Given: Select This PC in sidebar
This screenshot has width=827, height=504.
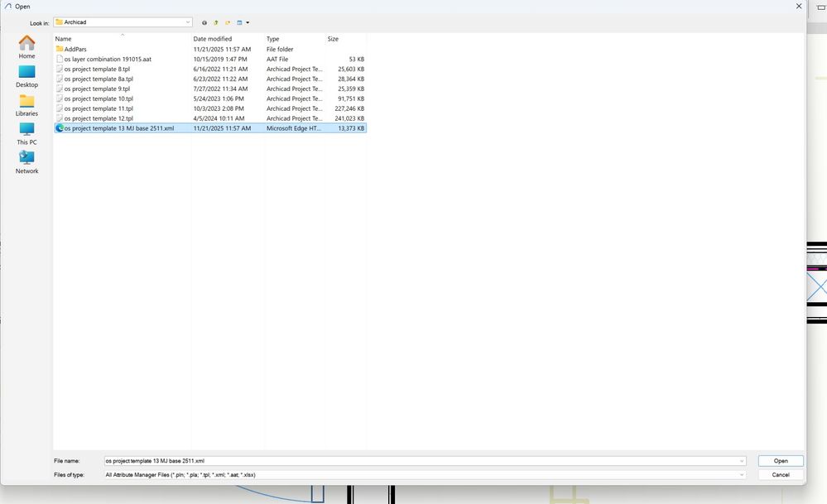Looking at the screenshot, I should coord(26,134).
